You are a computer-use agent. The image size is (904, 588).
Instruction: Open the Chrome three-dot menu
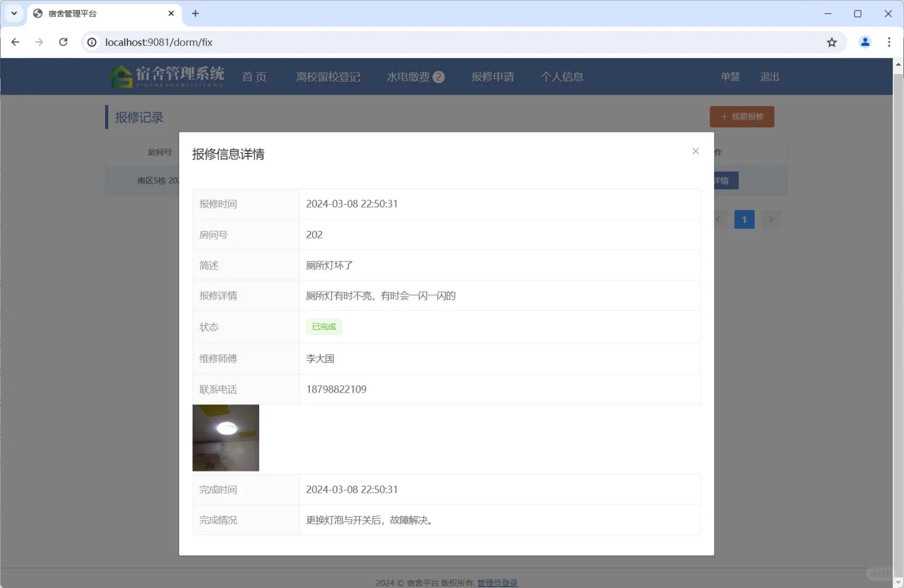point(889,42)
